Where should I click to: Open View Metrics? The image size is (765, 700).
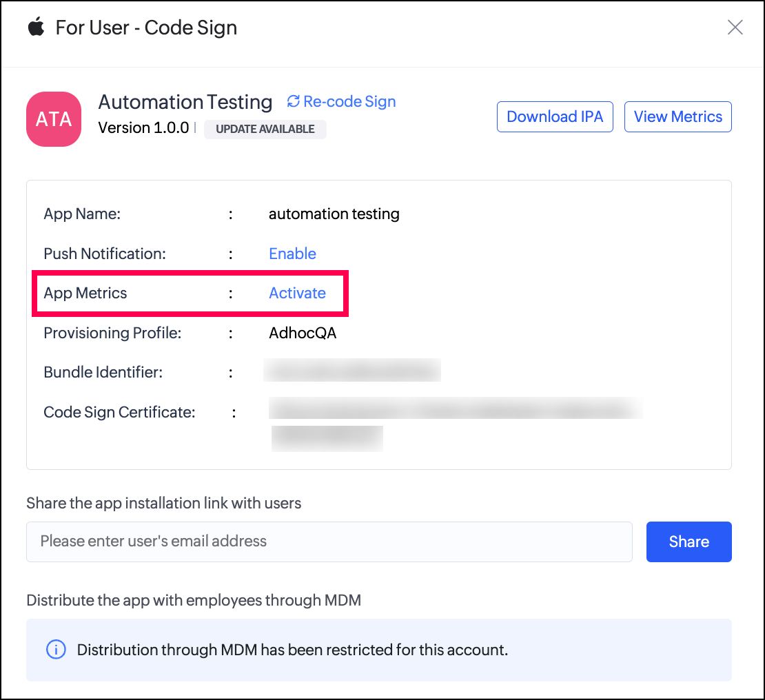pyautogui.click(x=677, y=116)
